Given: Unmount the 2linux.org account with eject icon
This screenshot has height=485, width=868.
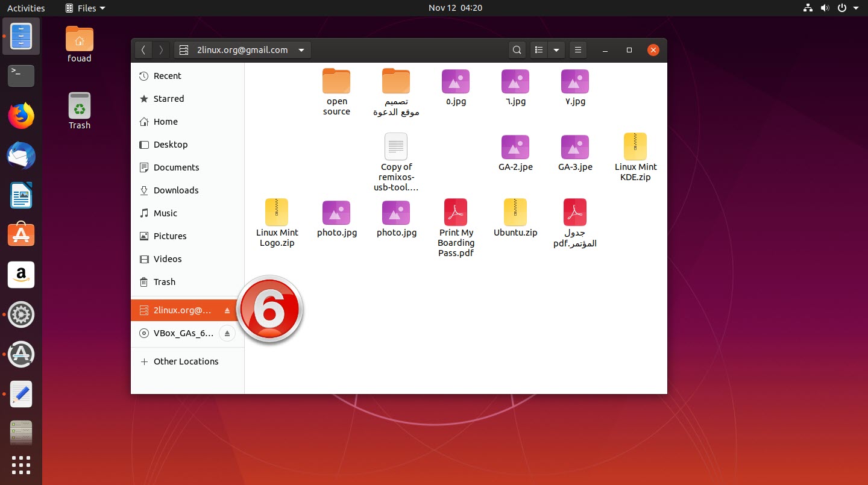Looking at the screenshot, I should [227, 310].
